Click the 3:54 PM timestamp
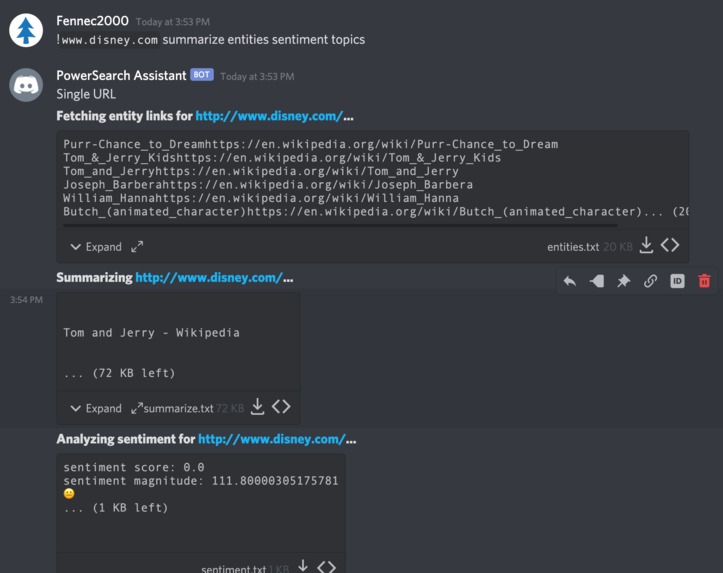This screenshot has height=573, width=723. (26, 300)
